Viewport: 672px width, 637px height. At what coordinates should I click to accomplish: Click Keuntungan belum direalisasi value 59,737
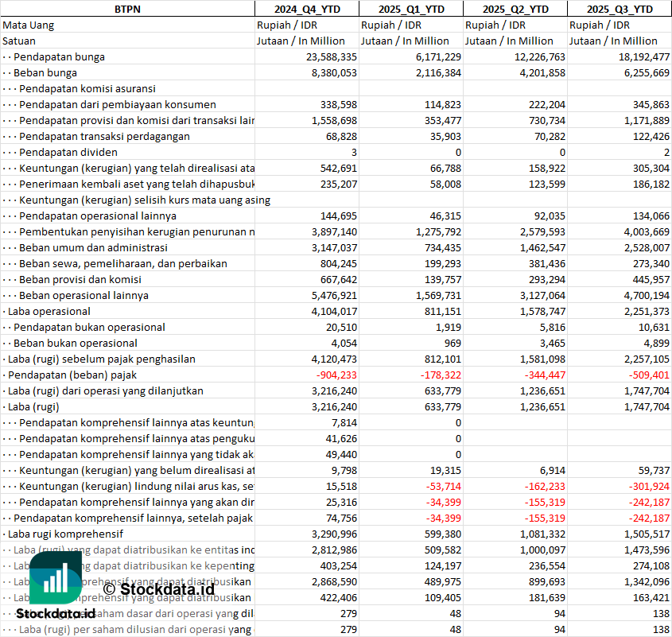(x=654, y=470)
